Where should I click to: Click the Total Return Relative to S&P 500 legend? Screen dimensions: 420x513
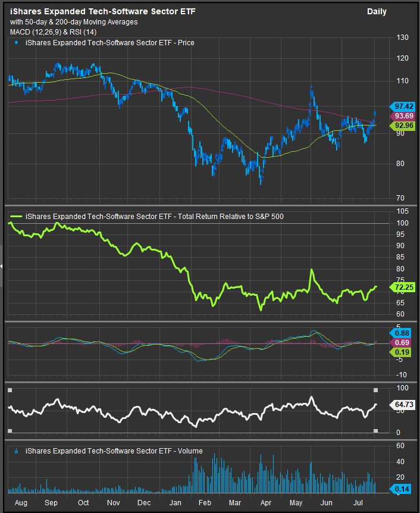155,217
